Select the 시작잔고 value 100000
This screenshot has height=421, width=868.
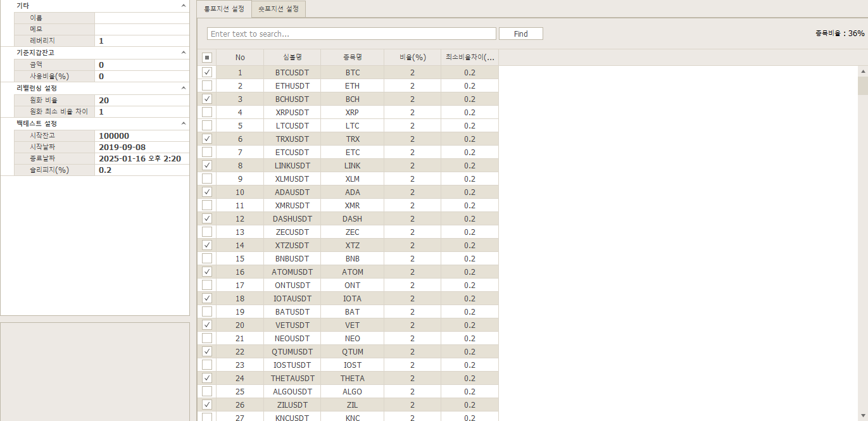(x=142, y=135)
